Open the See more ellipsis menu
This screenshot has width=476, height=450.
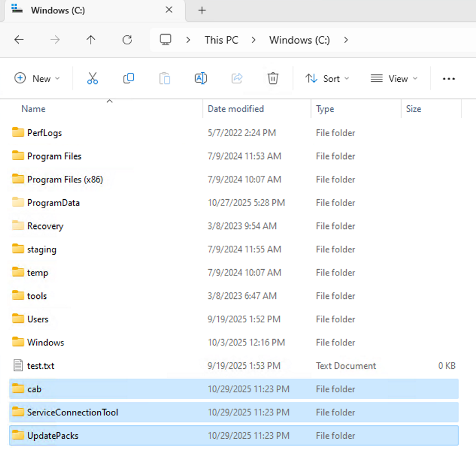[x=449, y=79]
